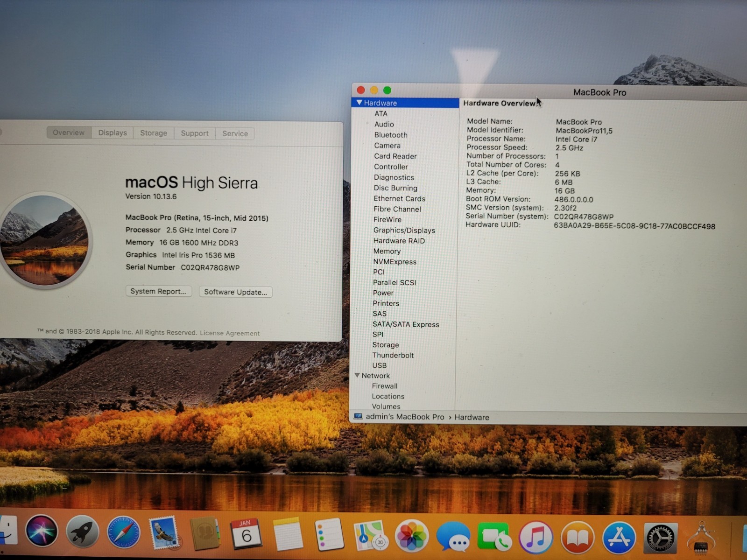Click the System Report... button
Screen dimensions: 747x560
pos(158,291)
